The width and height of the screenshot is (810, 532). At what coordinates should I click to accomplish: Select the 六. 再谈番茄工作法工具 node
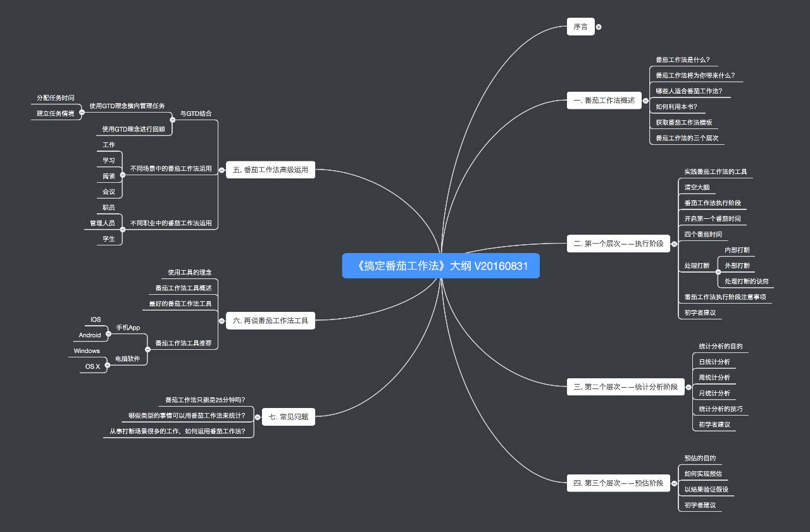pyautogui.click(x=270, y=321)
